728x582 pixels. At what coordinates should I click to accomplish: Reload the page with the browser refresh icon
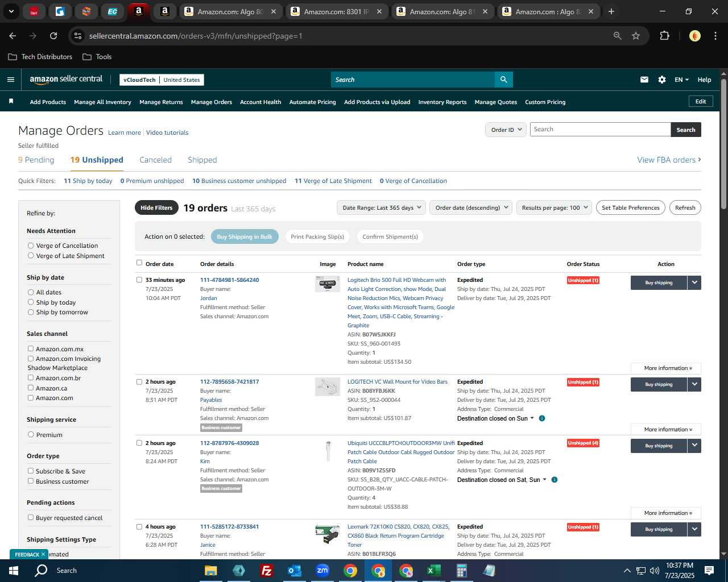(x=53, y=36)
